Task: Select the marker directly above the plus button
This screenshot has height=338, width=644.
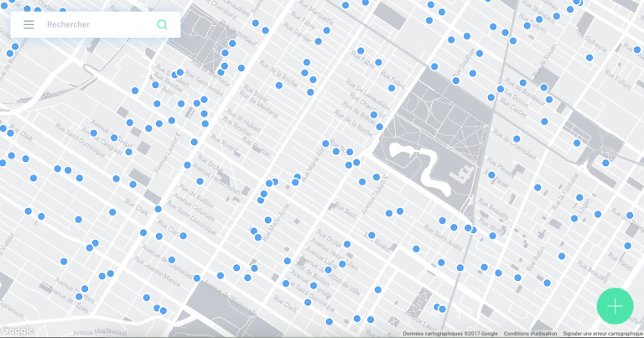Action: (626, 246)
